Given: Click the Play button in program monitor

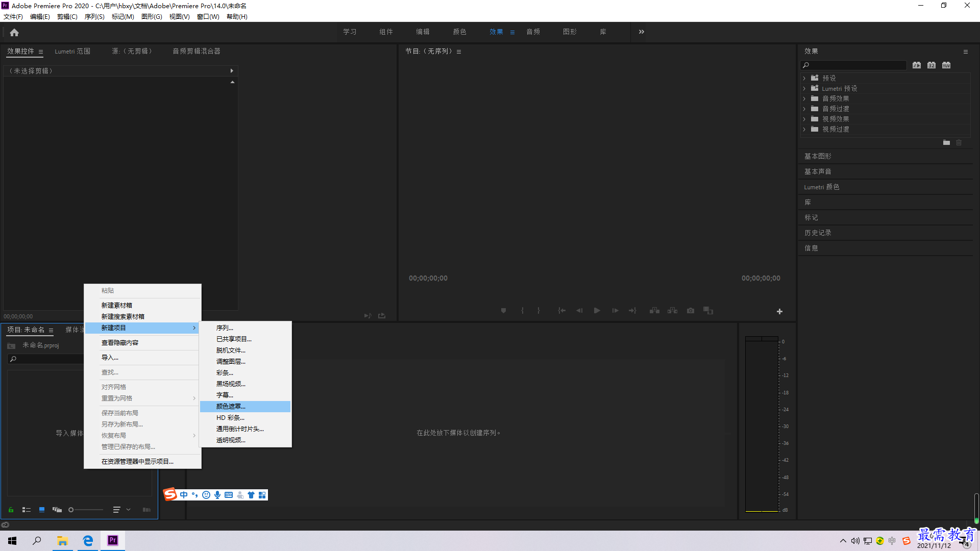Looking at the screenshot, I should pos(597,311).
